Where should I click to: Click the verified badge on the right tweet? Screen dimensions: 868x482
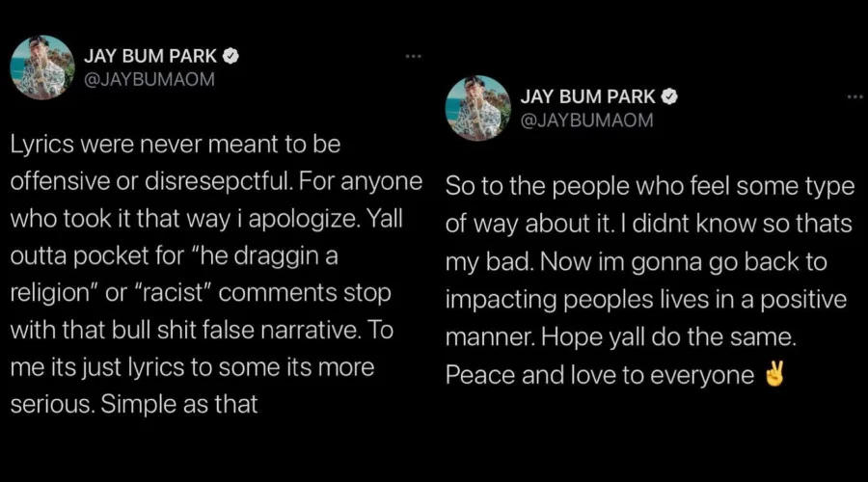pyautogui.click(x=668, y=97)
